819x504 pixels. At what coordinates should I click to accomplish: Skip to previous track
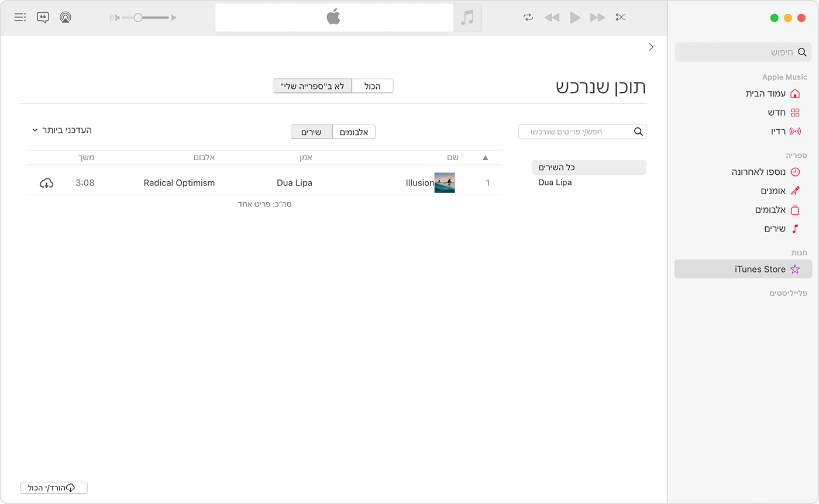pyautogui.click(x=552, y=18)
